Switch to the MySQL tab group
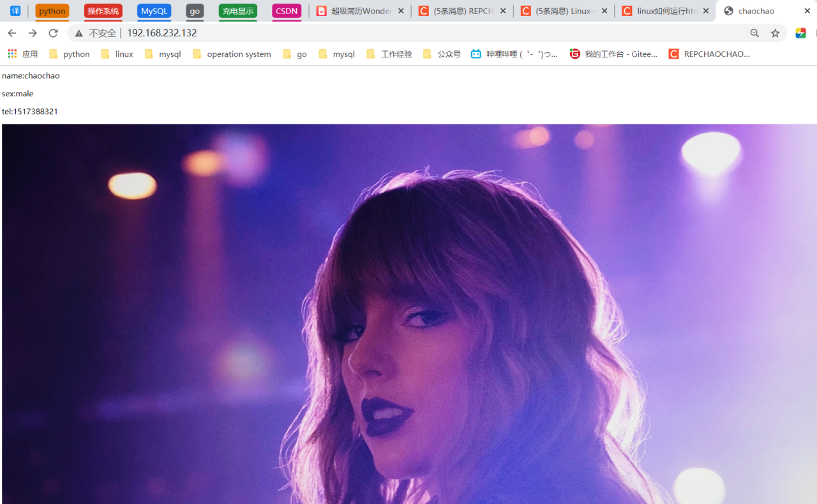The width and height of the screenshot is (817, 504). [154, 11]
